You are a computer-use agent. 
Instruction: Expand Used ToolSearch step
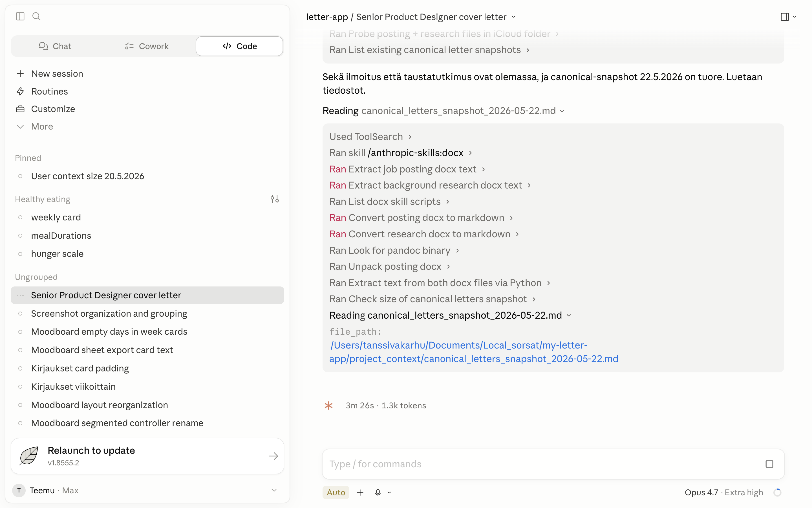tap(370, 137)
